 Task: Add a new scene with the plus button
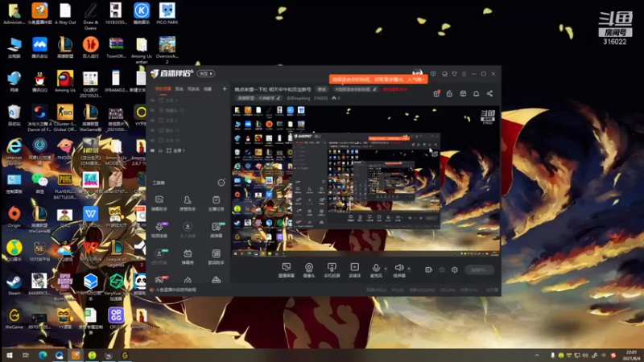tap(225, 88)
